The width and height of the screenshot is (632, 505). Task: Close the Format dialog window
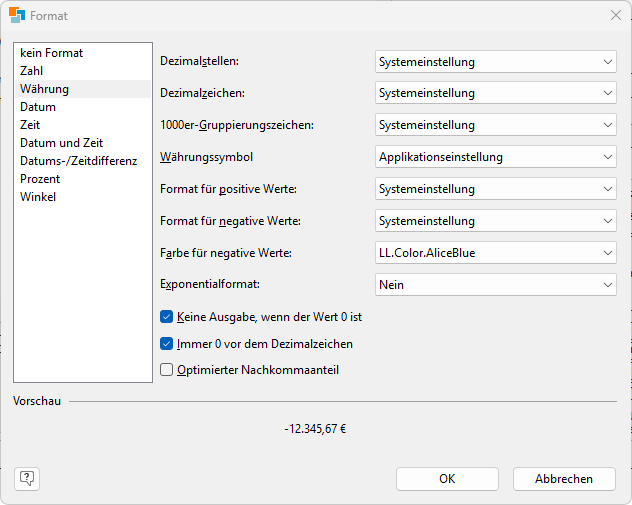pyautogui.click(x=615, y=16)
